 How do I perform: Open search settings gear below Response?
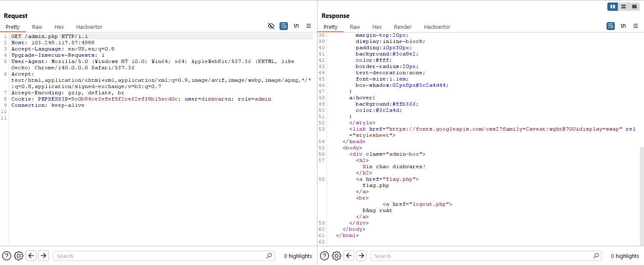(x=336, y=256)
